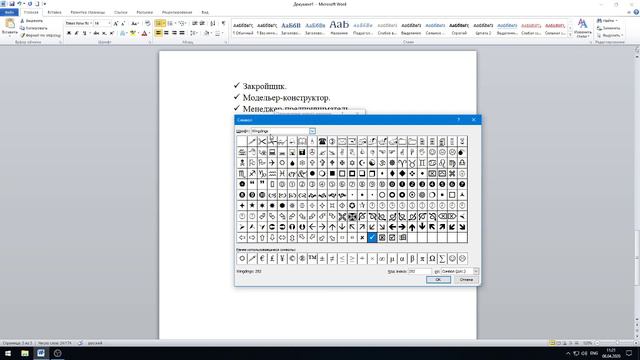
Task: Switch to the Рецензирование tab
Action: 177,12
